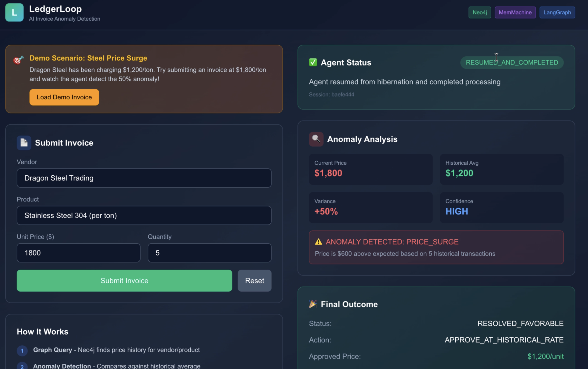Click the magnifying glass Anomaly Analysis icon
Viewport: 588px width, 369px height.
coord(316,139)
